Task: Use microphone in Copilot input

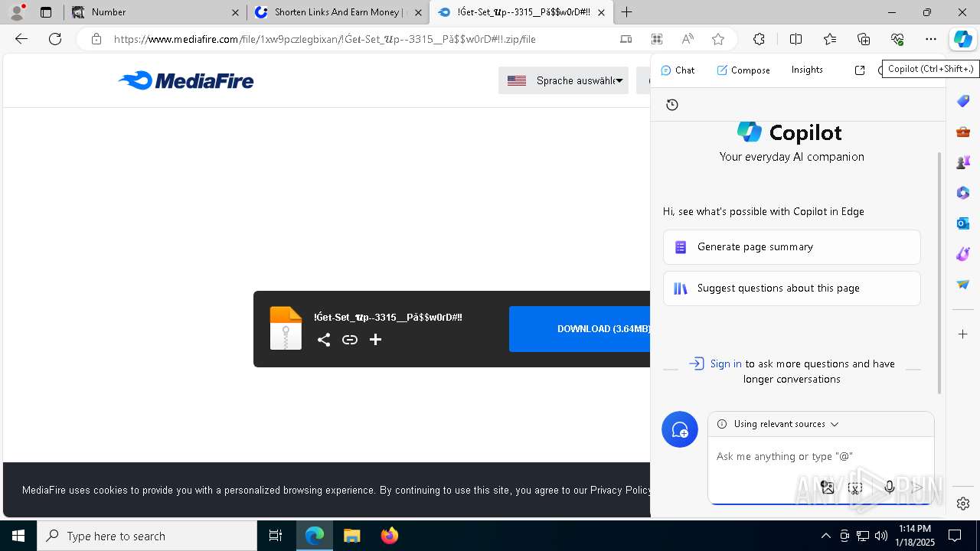Action: coord(889,487)
